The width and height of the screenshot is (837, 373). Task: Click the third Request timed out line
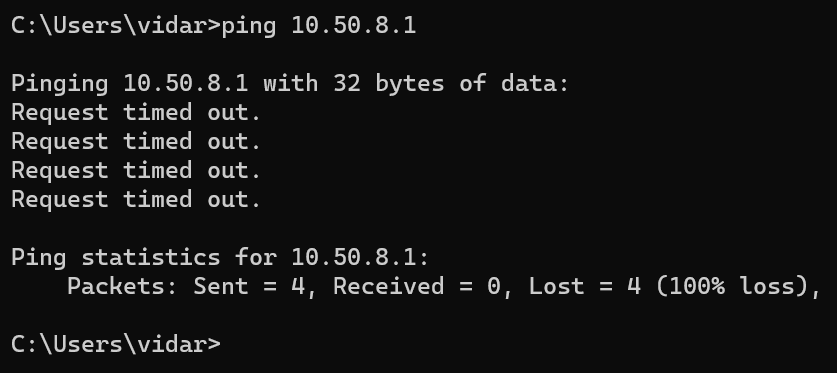[136, 170]
